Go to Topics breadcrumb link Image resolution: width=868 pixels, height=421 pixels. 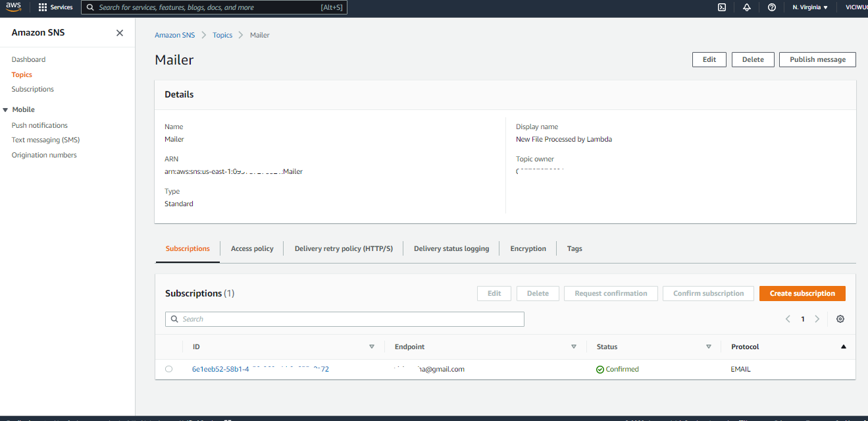(222, 35)
